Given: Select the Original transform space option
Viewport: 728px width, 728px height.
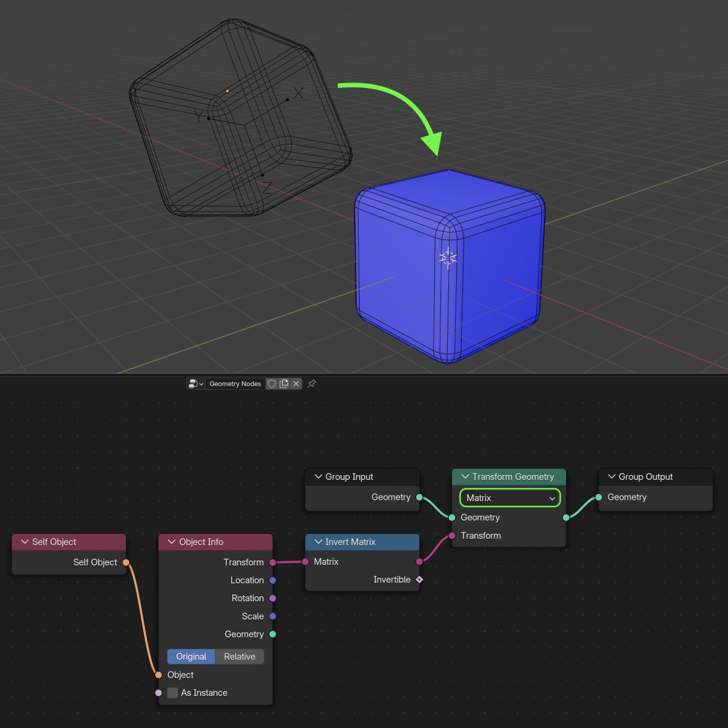Looking at the screenshot, I should [x=191, y=656].
